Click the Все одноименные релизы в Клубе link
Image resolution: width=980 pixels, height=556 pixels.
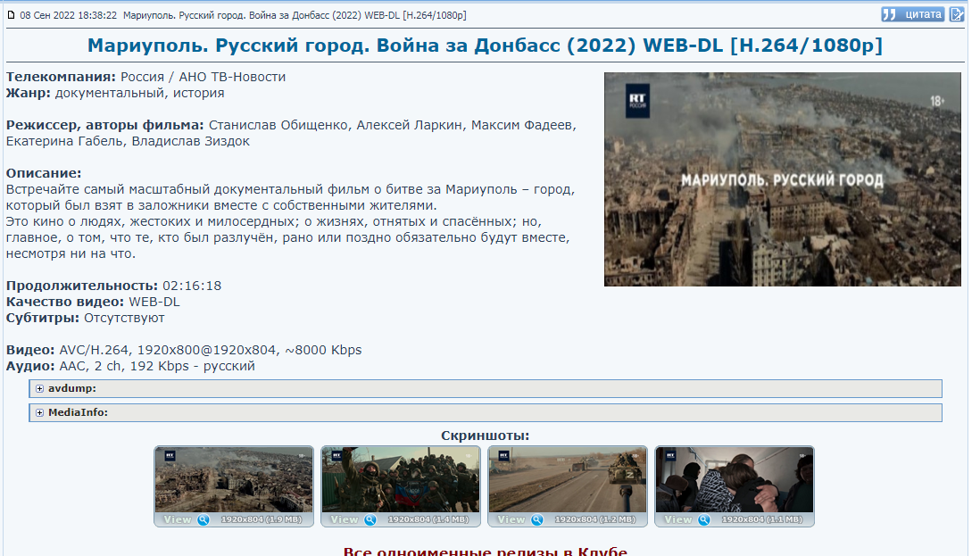(x=485, y=551)
